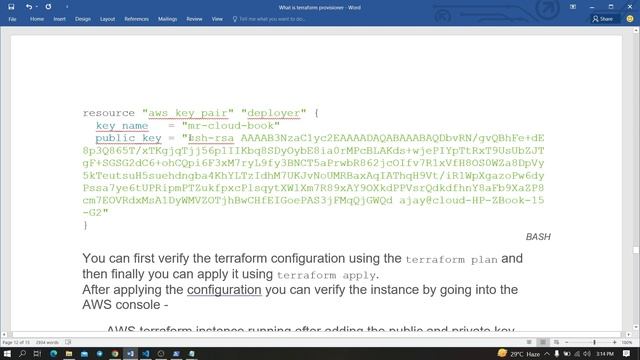Image resolution: width=640 pixels, height=360 pixels.
Task: Switch to Read Mode view
Action: click(529, 342)
